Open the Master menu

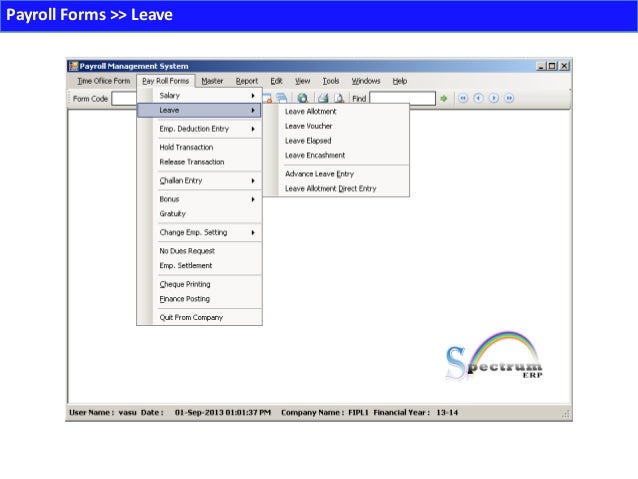(212, 81)
